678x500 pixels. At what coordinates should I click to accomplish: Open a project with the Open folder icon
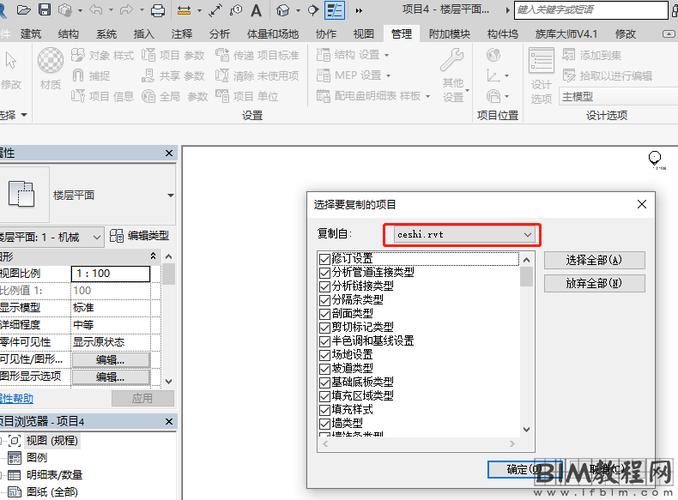[x=24, y=10]
